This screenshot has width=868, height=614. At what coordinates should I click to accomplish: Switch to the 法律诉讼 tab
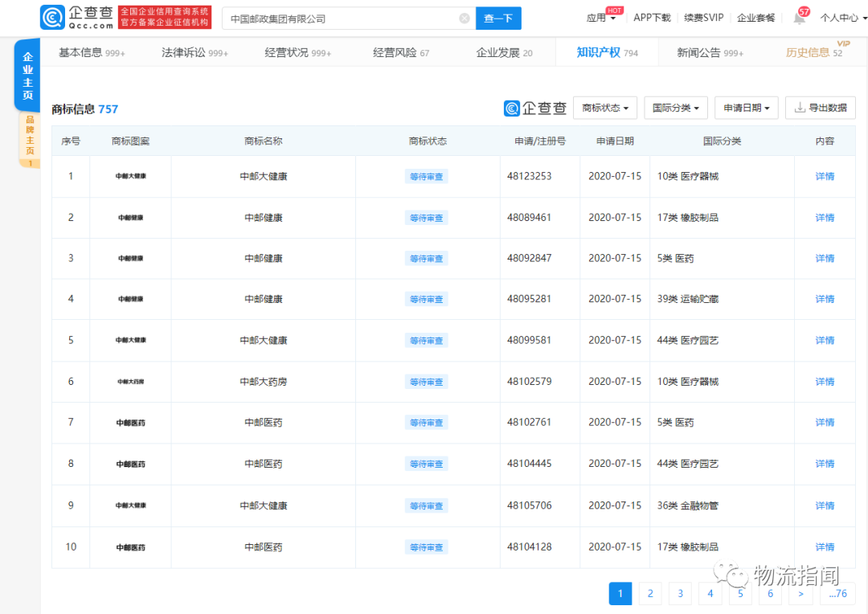pyautogui.click(x=194, y=53)
